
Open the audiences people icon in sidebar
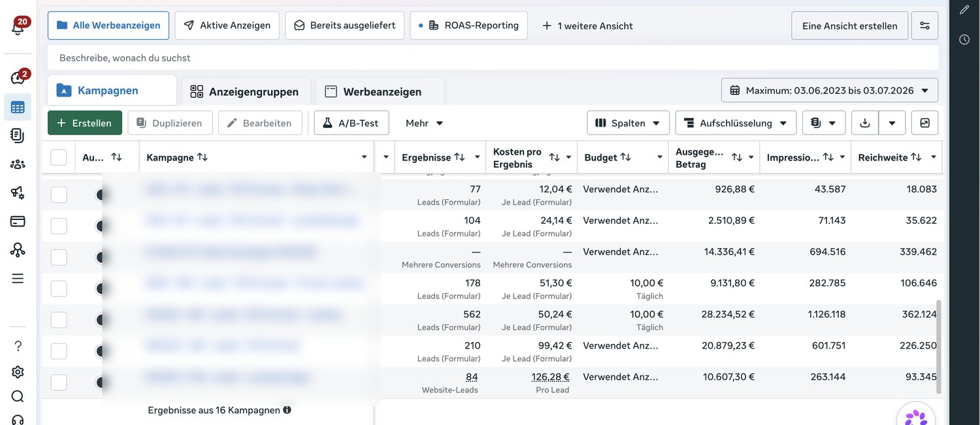point(18,164)
